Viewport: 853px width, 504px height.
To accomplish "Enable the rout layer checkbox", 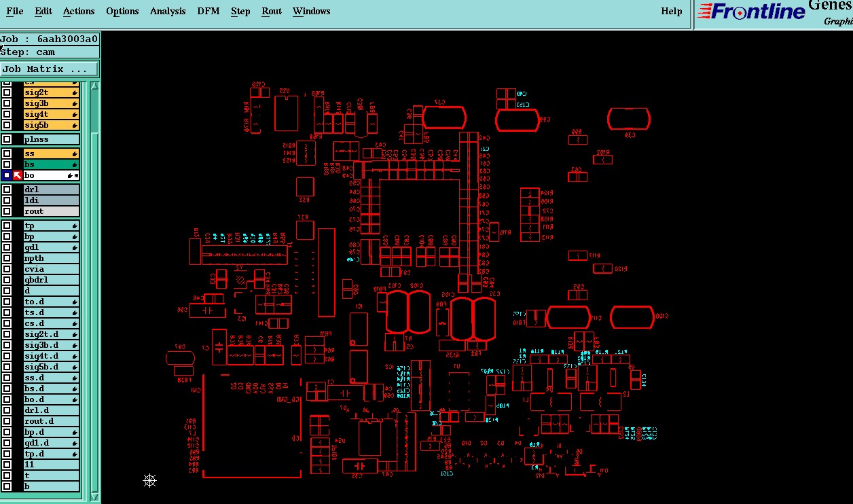I will [7, 211].
